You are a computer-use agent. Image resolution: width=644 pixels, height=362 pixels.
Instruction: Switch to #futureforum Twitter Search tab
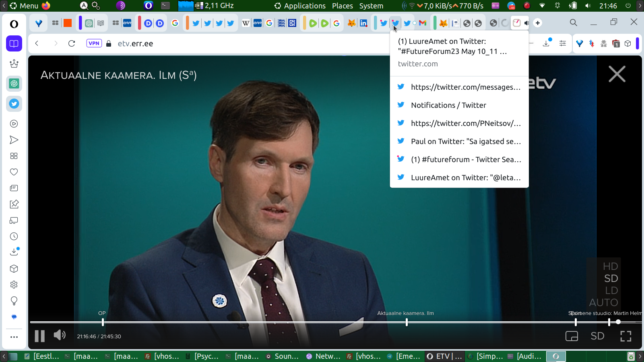466,160
